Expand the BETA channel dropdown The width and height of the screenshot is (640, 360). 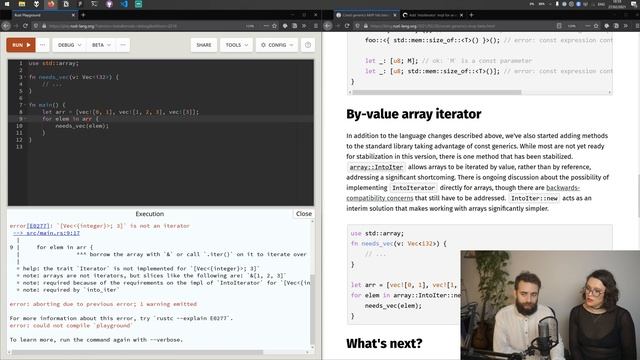pos(101,45)
